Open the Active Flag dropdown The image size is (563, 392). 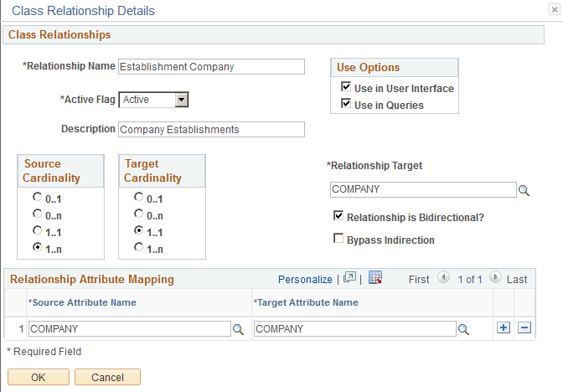point(182,100)
